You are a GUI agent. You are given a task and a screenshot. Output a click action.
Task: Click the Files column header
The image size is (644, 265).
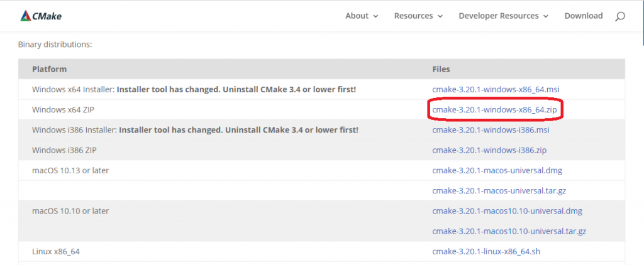[441, 69]
